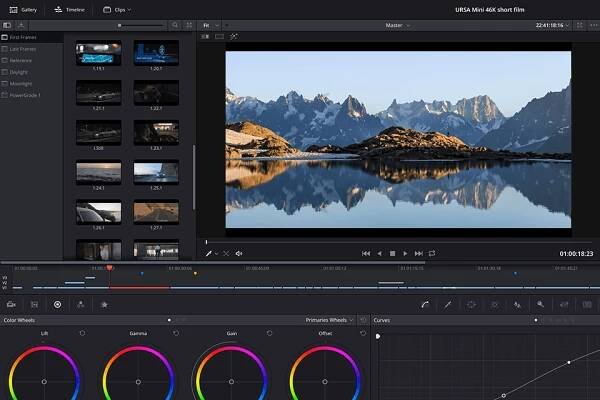Switch the gallery to grid view
The width and height of the screenshot is (600, 400).
pos(189,25)
